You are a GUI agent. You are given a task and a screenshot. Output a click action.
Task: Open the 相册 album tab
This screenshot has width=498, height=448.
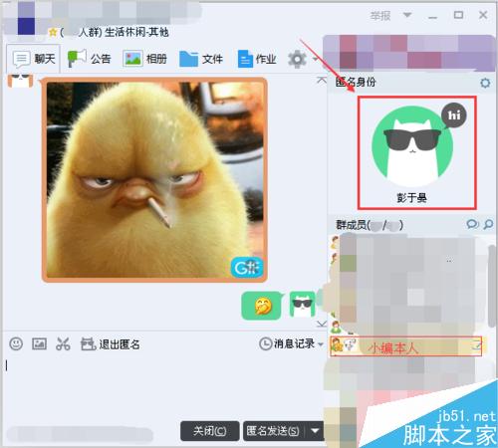(144, 59)
